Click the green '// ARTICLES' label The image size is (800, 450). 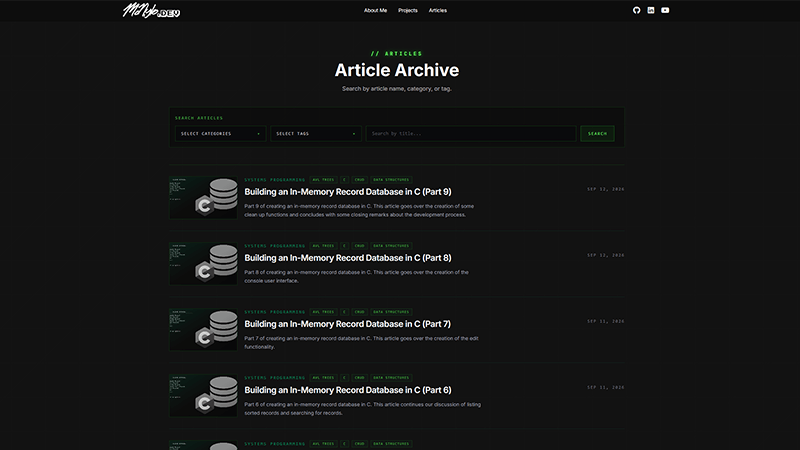click(397, 54)
